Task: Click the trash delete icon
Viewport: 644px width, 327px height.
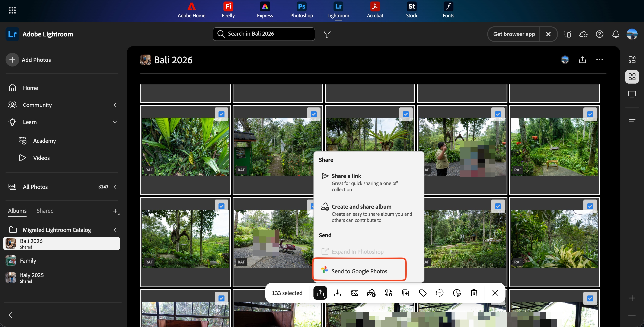Action: click(x=474, y=293)
